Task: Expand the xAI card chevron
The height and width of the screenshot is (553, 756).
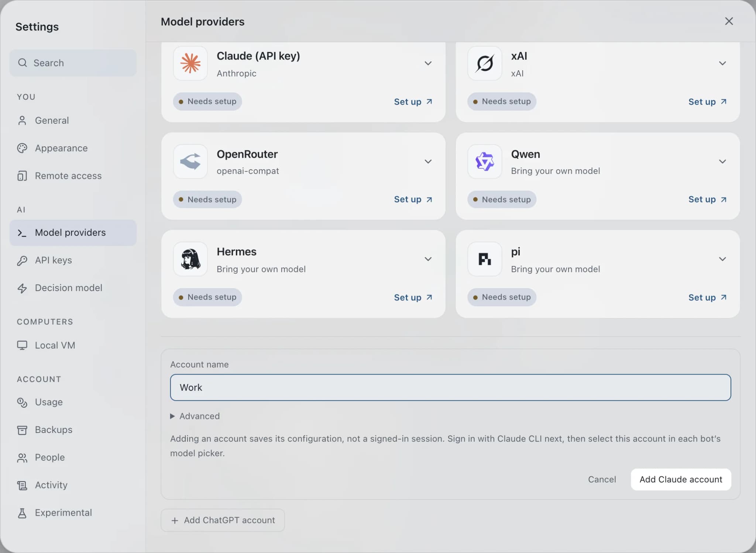Action: click(x=722, y=63)
